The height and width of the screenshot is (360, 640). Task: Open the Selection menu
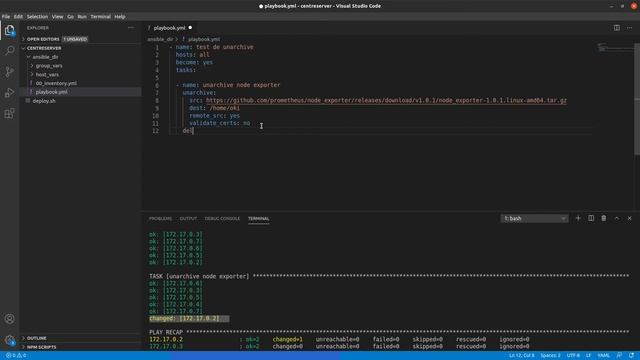pos(37,17)
